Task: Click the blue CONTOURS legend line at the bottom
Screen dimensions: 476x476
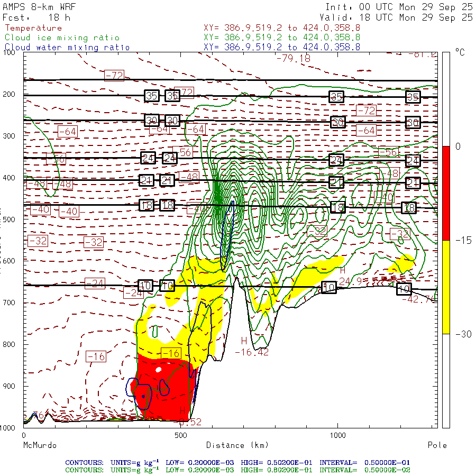Action: pos(237,463)
